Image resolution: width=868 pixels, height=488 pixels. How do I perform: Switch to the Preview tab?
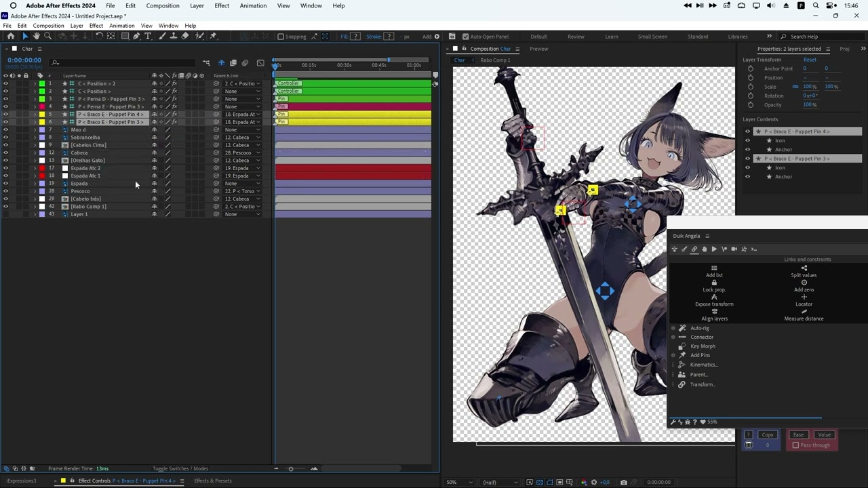tap(539, 49)
